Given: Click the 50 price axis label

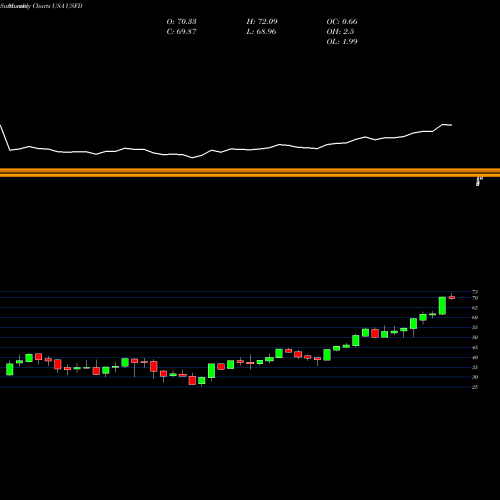Looking at the screenshot, I should pos(475,337).
